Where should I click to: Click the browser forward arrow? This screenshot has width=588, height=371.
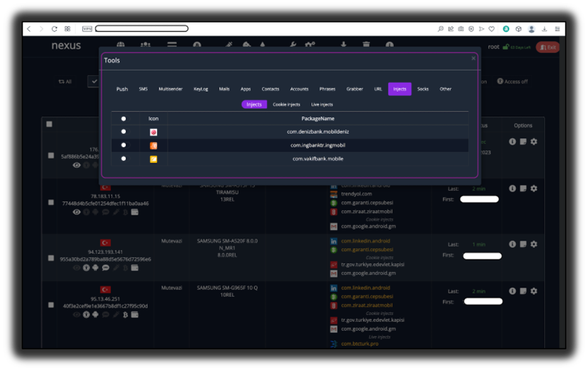coord(41,29)
